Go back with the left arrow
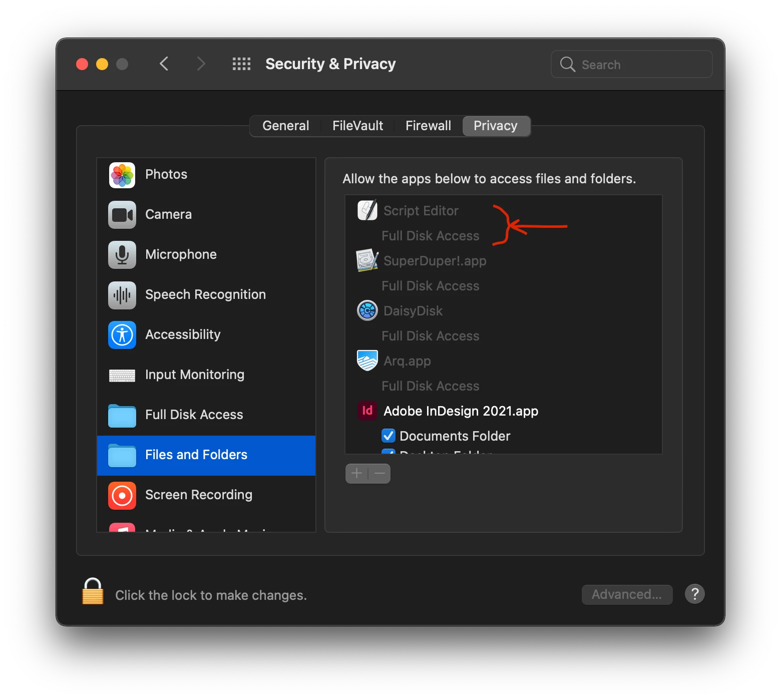781x700 pixels. (x=164, y=64)
